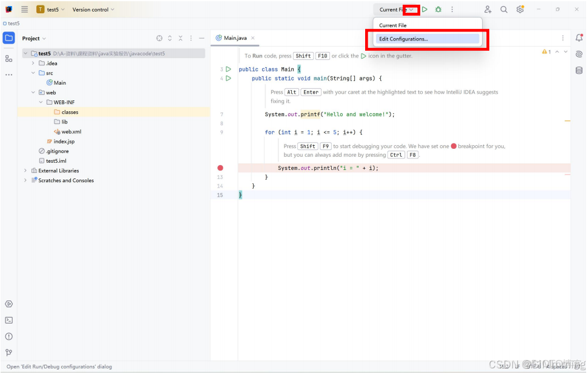Open the Database tool window
Viewport: 588px width, 375px height.
[x=579, y=70]
